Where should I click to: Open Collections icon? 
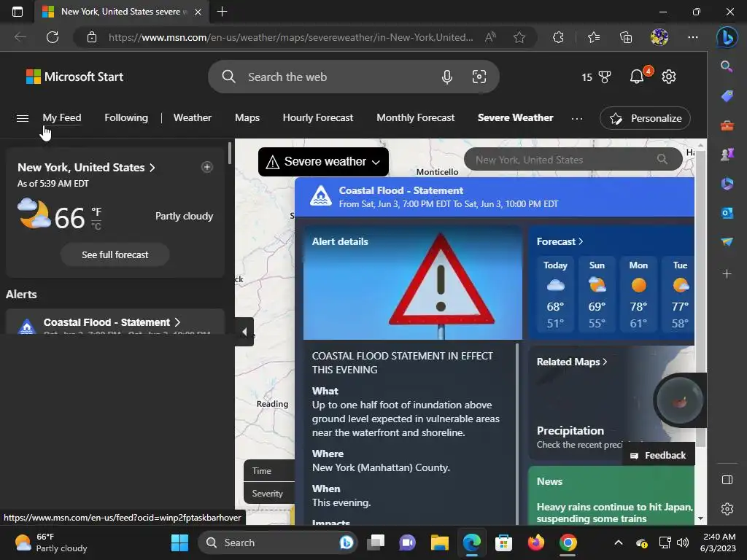[625, 37]
